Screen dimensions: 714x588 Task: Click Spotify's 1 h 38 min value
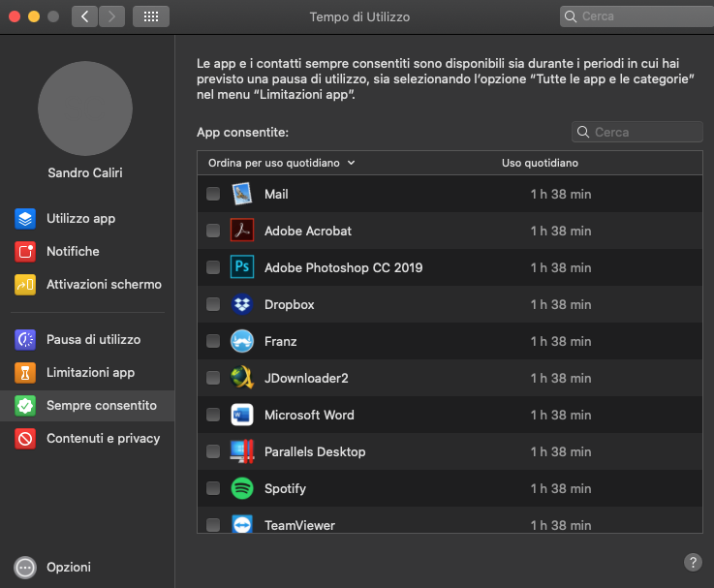click(x=561, y=489)
